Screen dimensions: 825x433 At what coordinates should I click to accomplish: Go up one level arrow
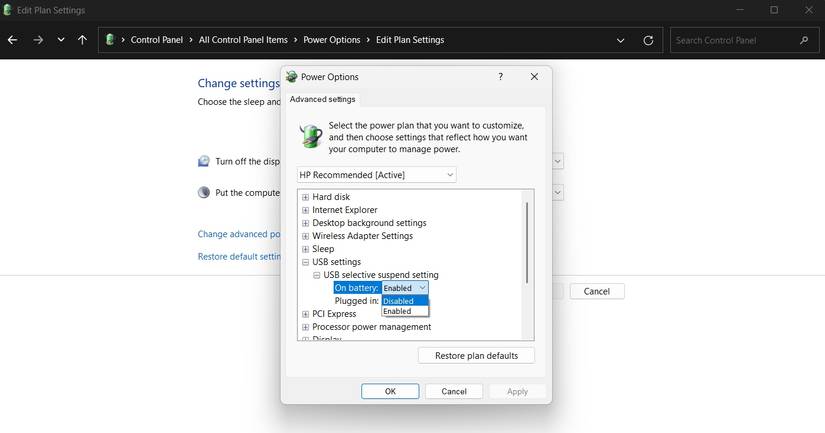[83, 40]
